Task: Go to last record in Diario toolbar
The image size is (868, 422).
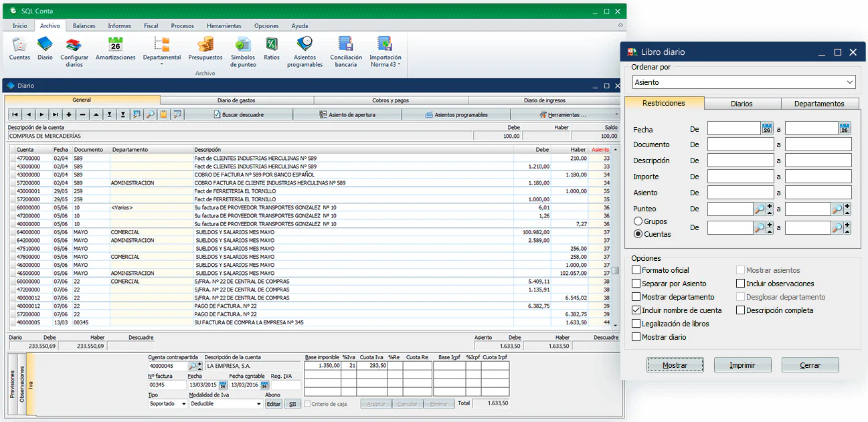Action: 56,114
